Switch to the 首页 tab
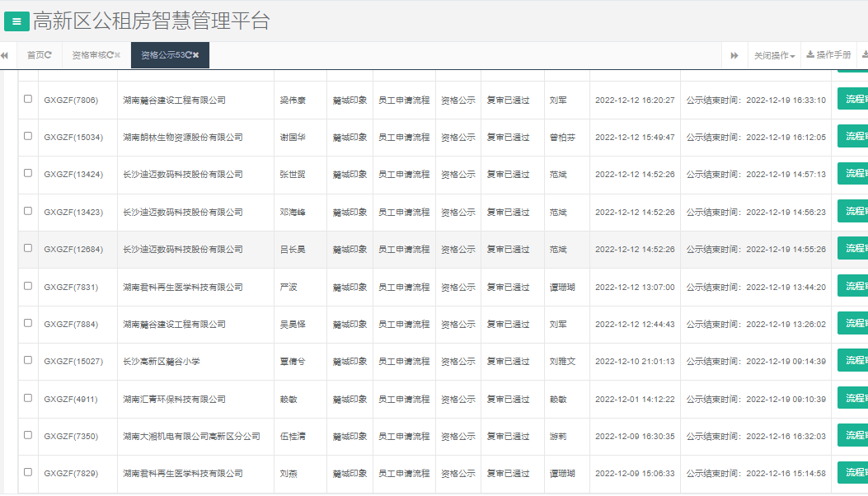This screenshot has width=868, height=496. click(37, 56)
